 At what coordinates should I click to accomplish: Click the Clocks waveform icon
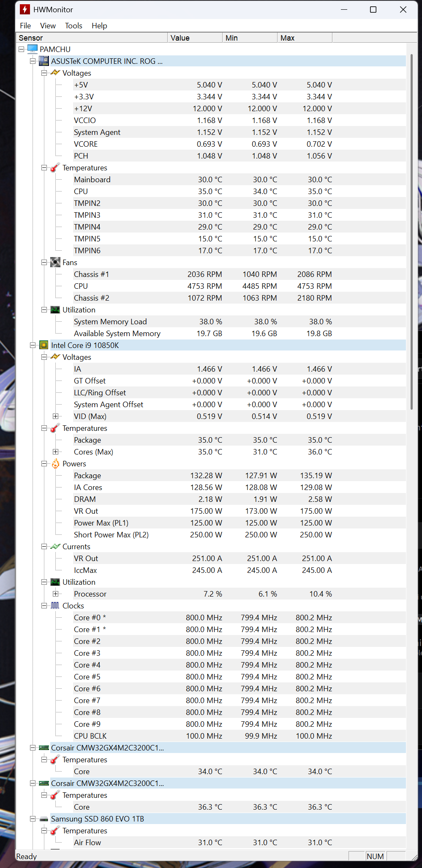tap(55, 605)
